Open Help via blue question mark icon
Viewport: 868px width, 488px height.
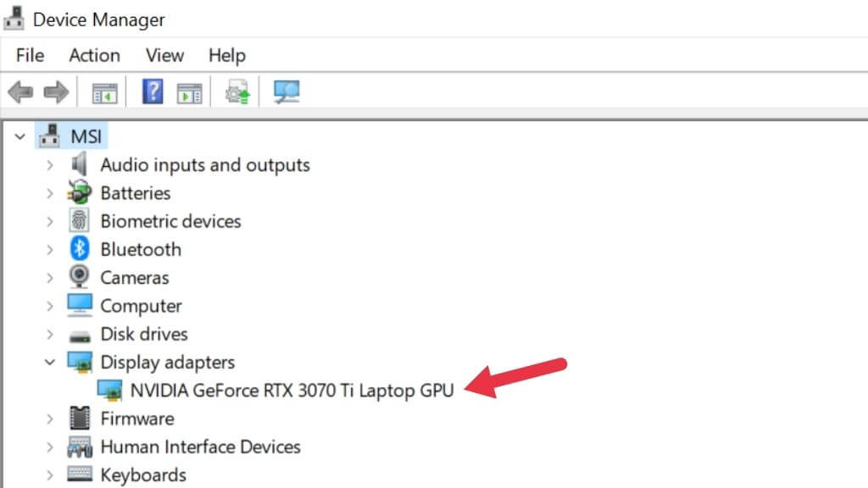pos(153,91)
